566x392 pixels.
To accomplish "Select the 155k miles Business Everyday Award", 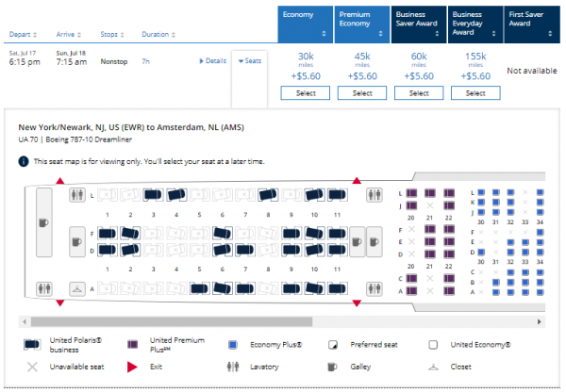I will point(475,93).
